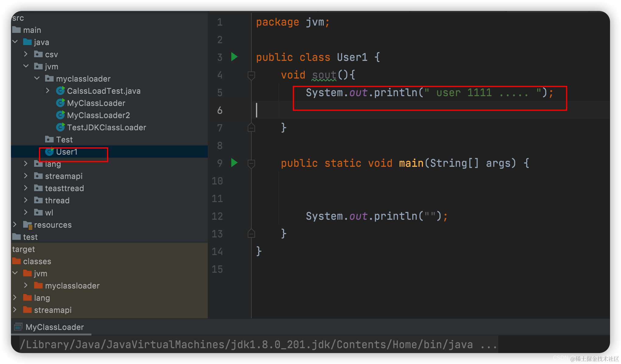Click the run gutter icon beside main method
The width and height of the screenshot is (621, 364).
pos(234,163)
